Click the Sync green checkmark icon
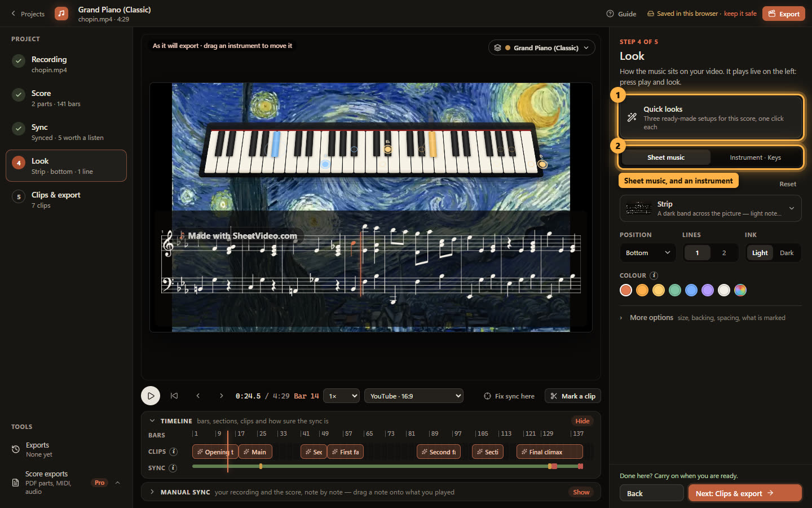 click(19, 129)
